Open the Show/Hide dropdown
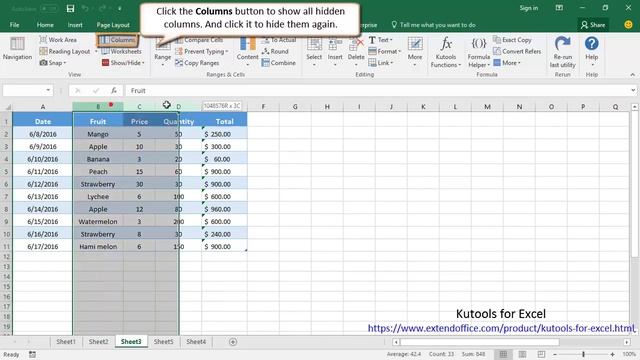 [x=123, y=63]
